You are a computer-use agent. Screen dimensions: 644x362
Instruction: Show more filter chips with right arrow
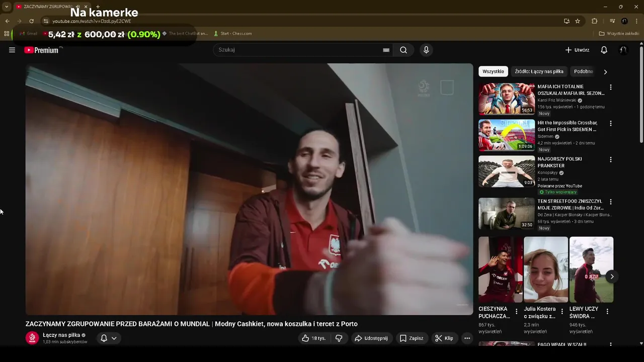[x=605, y=71]
